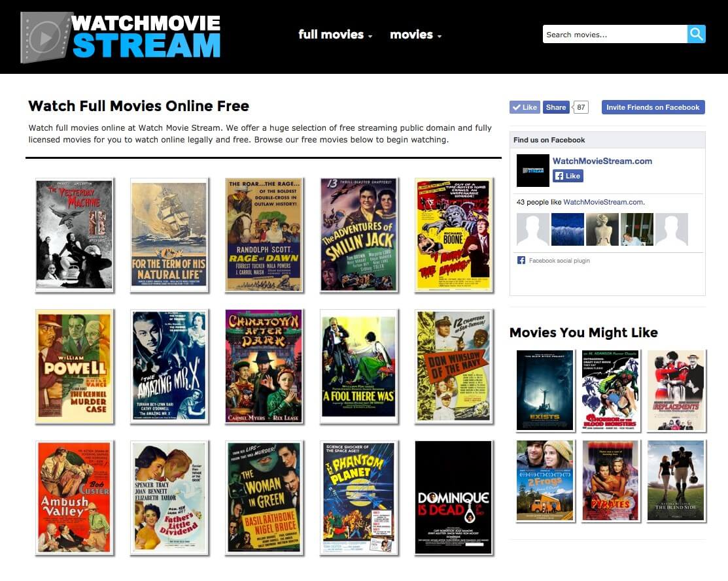Open Ambush Valley movie poster
This screenshot has width=728, height=581.
coord(75,498)
